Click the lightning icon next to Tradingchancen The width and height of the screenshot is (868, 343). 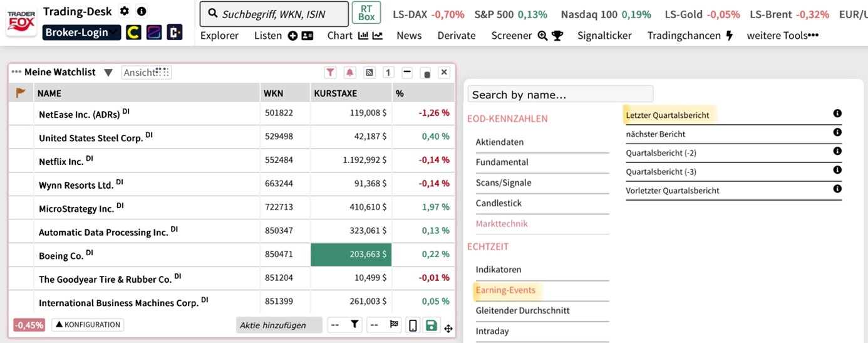[x=729, y=36]
